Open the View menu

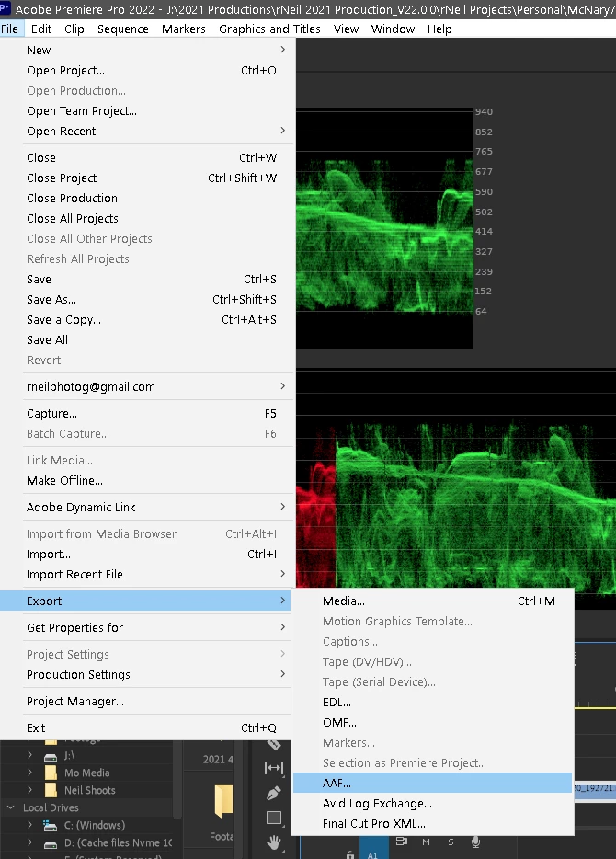click(346, 29)
